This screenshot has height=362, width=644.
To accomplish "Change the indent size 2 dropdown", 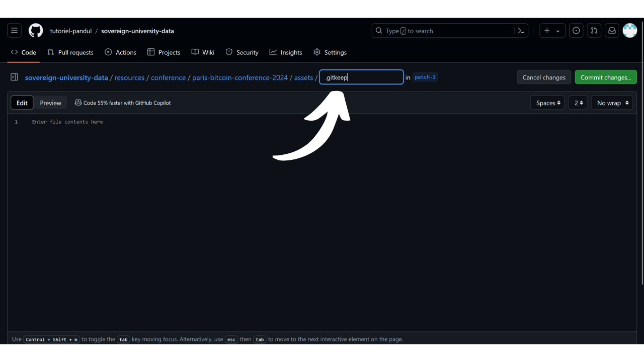I will tap(578, 103).
